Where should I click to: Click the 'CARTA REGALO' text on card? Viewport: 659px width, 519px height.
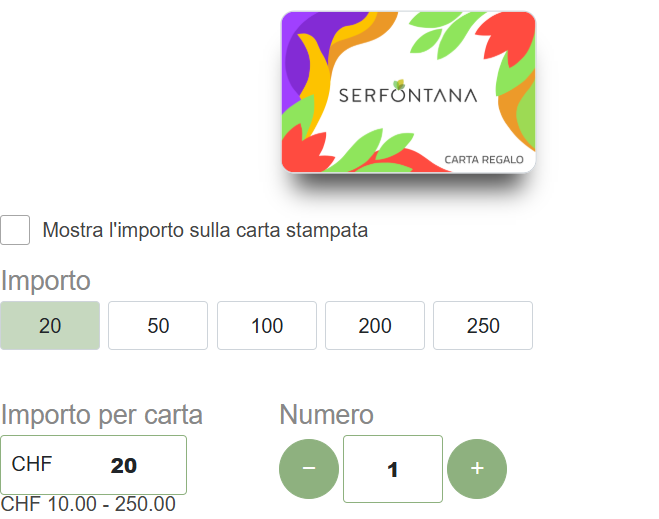484,159
